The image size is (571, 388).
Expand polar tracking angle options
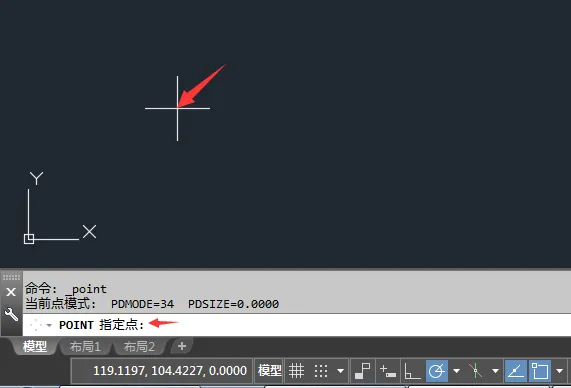click(456, 371)
